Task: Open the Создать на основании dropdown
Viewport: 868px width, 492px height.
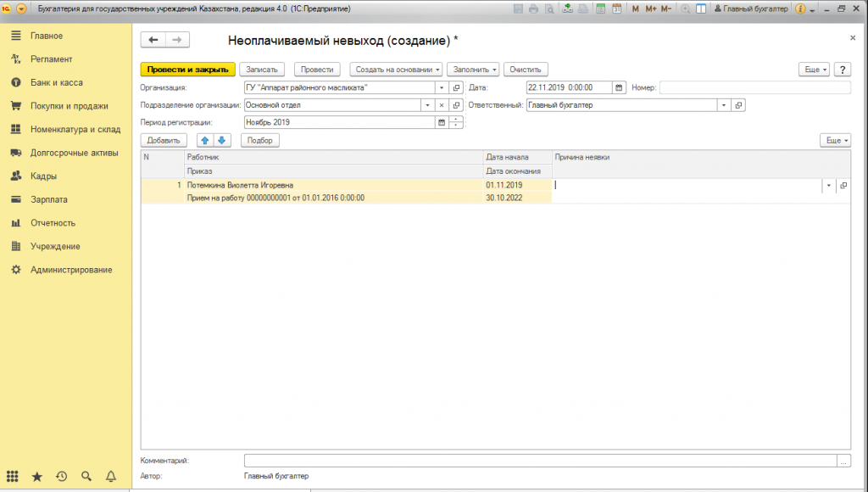Action: 396,70
